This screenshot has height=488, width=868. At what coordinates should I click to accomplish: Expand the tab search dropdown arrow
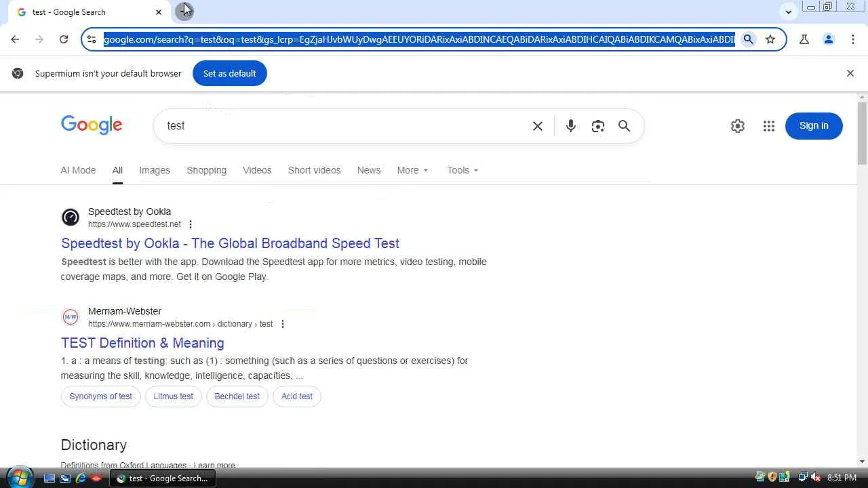[x=788, y=12]
